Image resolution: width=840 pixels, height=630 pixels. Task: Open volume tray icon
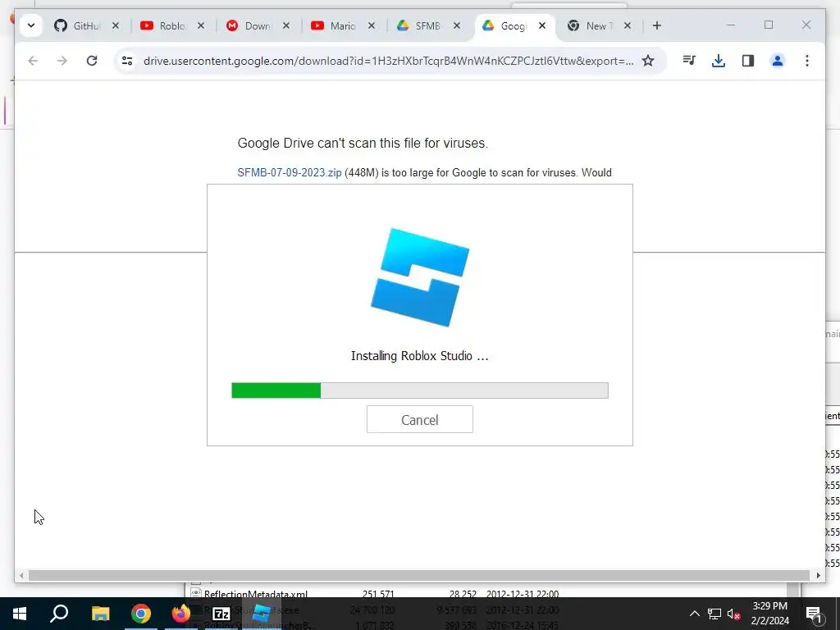pos(733,614)
